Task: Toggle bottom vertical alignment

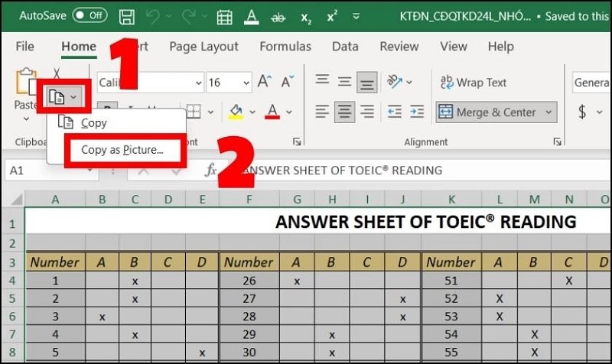Action: point(368,82)
